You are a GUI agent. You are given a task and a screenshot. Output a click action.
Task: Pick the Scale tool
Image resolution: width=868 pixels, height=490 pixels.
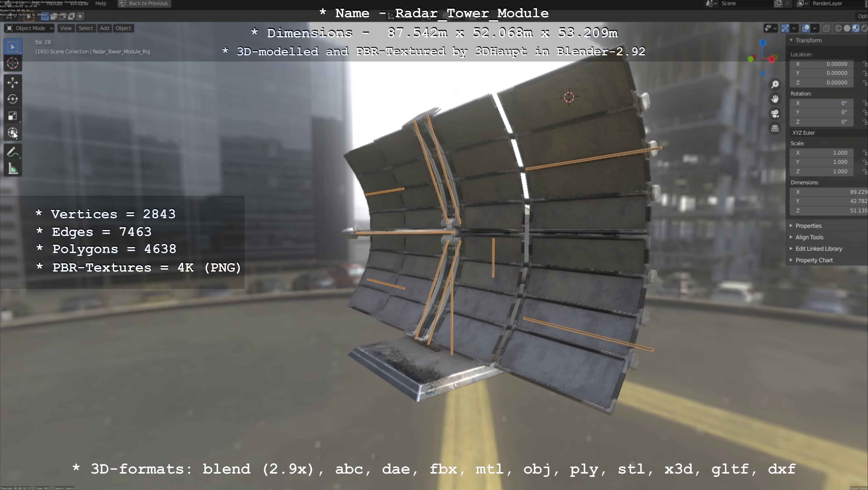13,116
